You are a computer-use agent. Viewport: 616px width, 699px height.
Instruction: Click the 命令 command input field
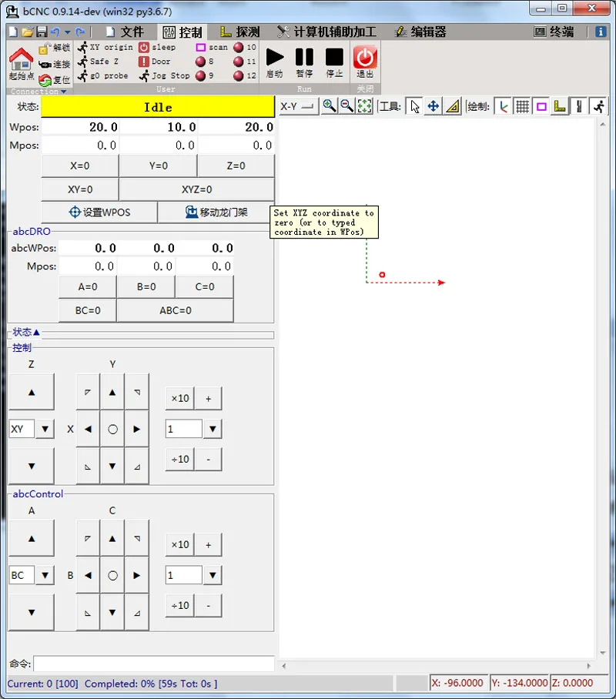(x=154, y=664)
